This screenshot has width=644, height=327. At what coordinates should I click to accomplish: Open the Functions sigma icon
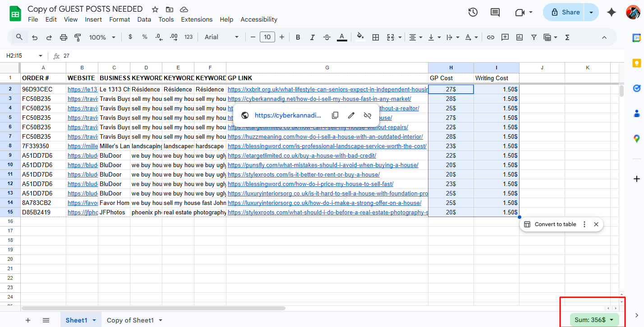click(x=567, y=37)
